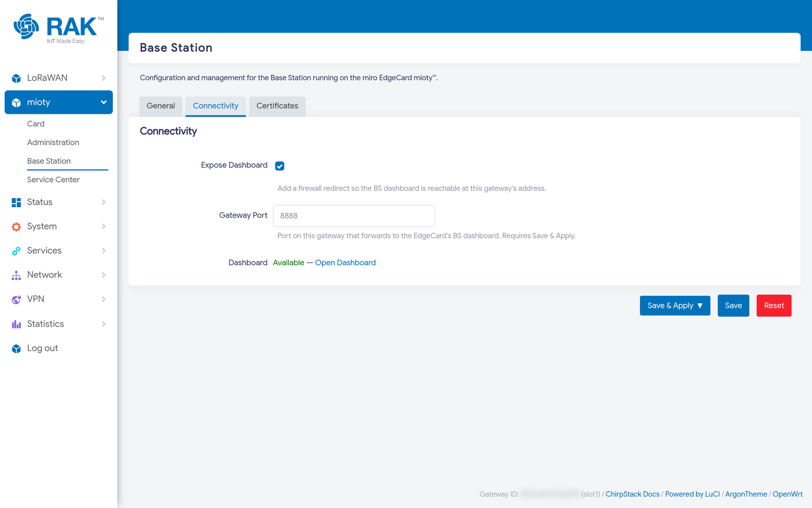
Task: Open the VPN menu
Action: (x=59, y=299)
